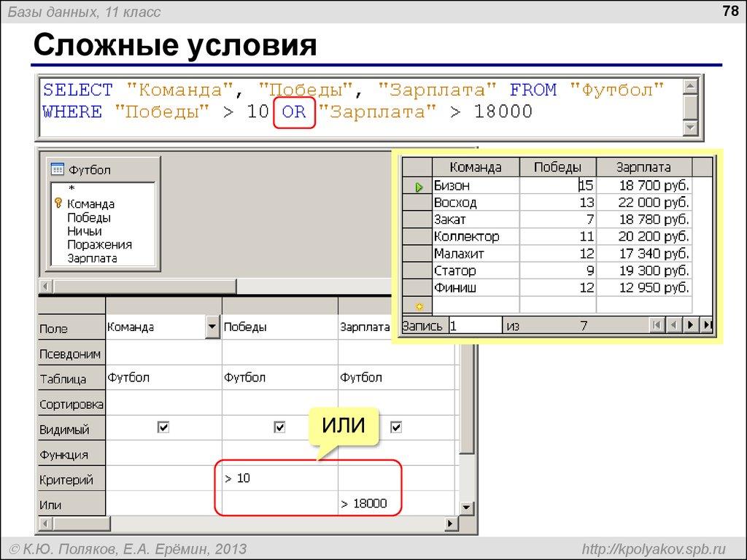The height and width of the screenshot is (560, 747).
Task: Click inside the Запись record number box
Action: pyautogui.click(x=474, y=326)
